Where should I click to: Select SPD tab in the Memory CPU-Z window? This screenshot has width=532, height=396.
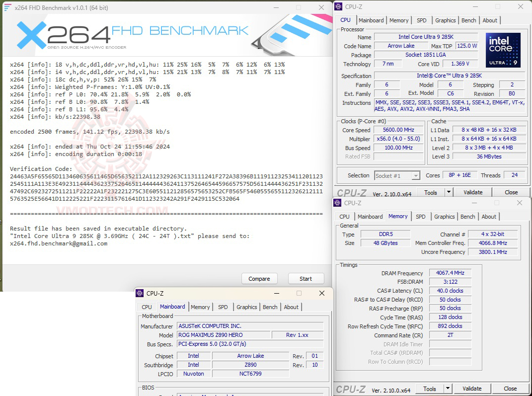pyautogui.click(x=420, y=217)
